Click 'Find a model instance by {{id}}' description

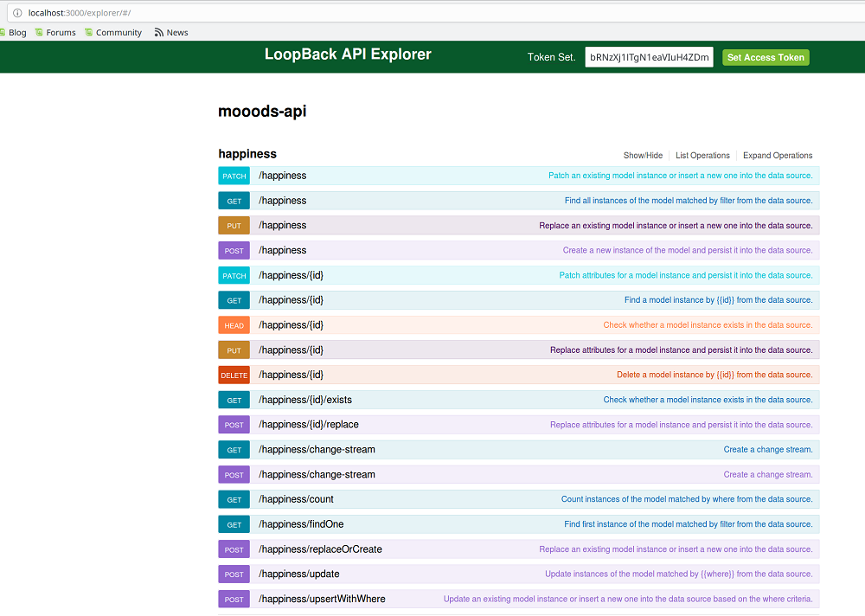718,299
